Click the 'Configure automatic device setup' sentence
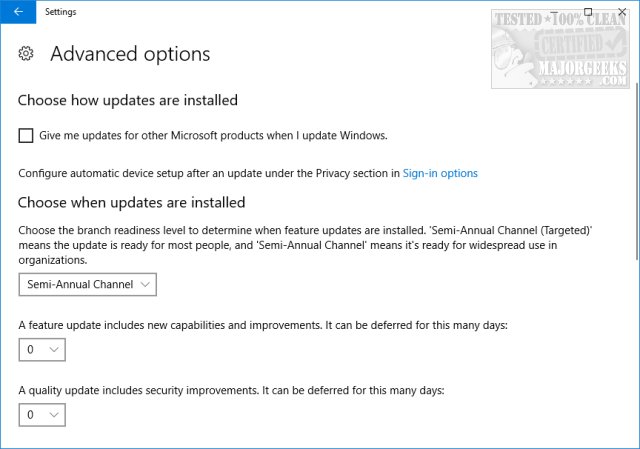The width and height of the screenshot is (640, 449). coord(209,173)
